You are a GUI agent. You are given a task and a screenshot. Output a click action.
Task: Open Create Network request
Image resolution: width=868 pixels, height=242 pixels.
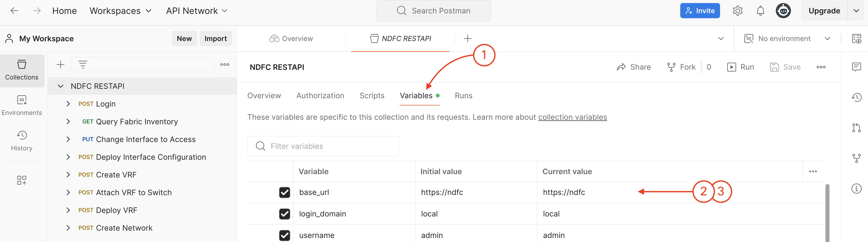[x=124, y=228]
